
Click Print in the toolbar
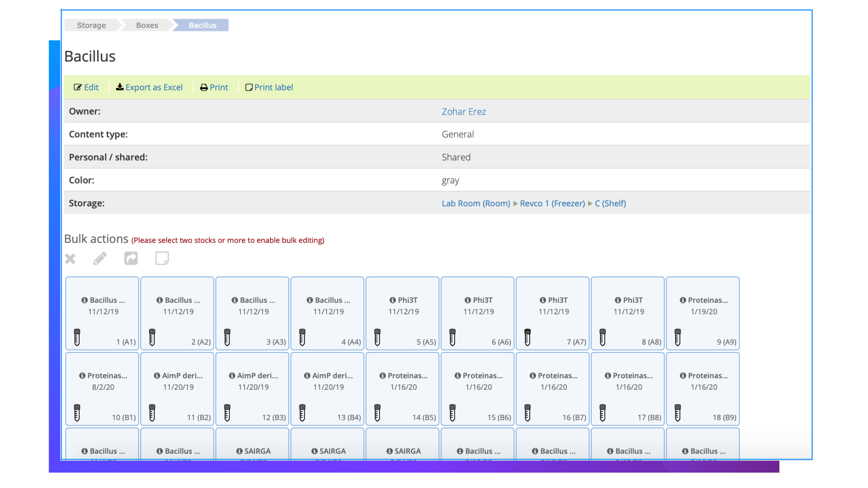pos(214,87)
